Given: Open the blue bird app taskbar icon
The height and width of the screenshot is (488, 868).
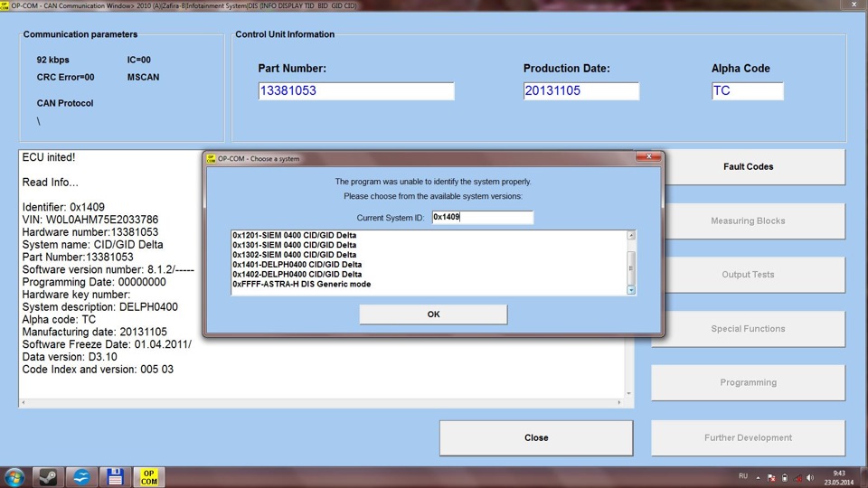Looking at the screenshot, I should (x=81, y=477).
